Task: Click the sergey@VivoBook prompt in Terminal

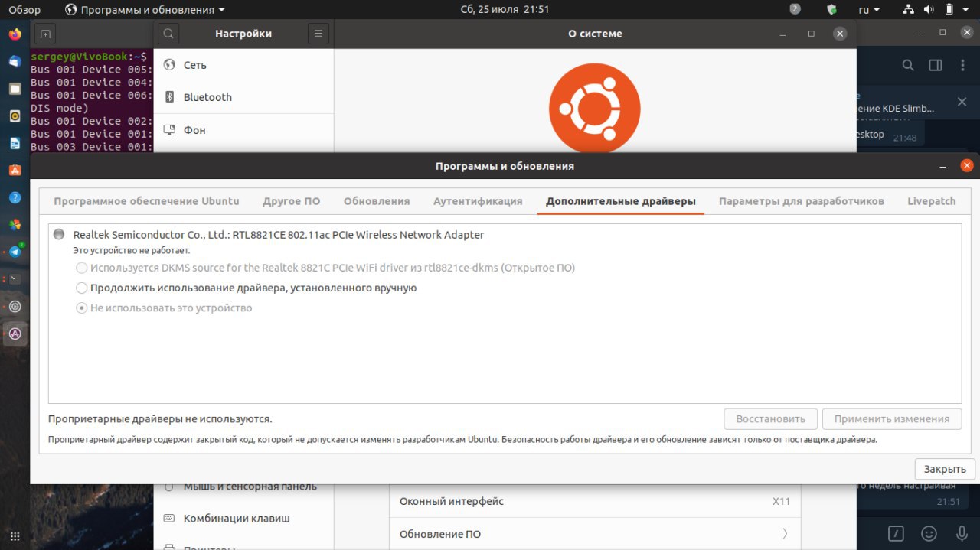Action: (x=89, y=57)
